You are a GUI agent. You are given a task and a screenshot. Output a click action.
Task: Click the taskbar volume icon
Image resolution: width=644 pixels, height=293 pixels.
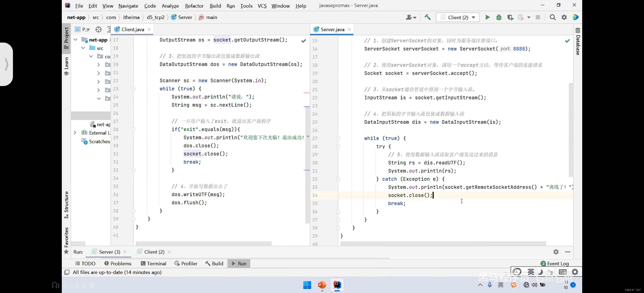coord(534,285)
